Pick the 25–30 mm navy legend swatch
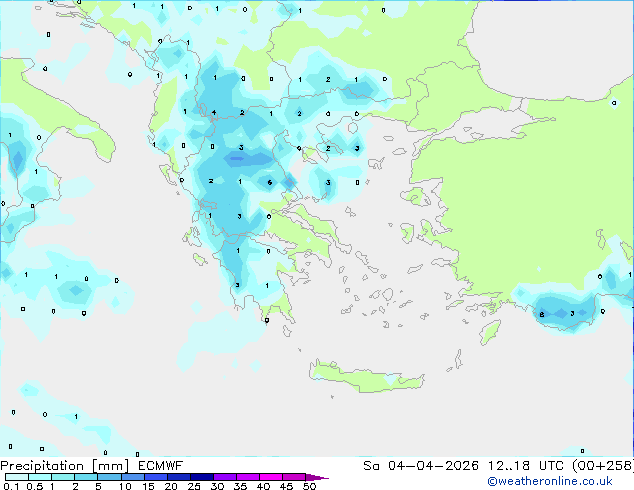The image size is (634, 490). click(201, 477)
